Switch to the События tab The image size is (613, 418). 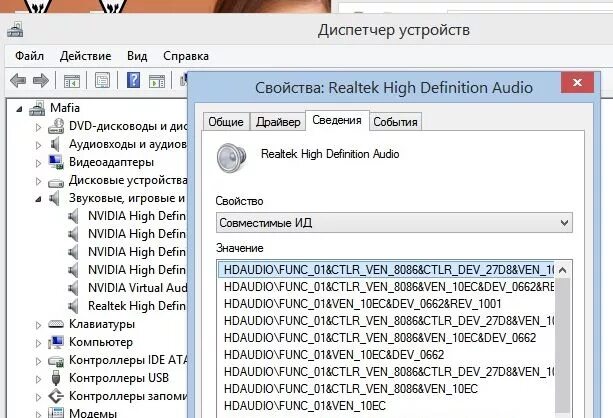[x=395, y=122]
